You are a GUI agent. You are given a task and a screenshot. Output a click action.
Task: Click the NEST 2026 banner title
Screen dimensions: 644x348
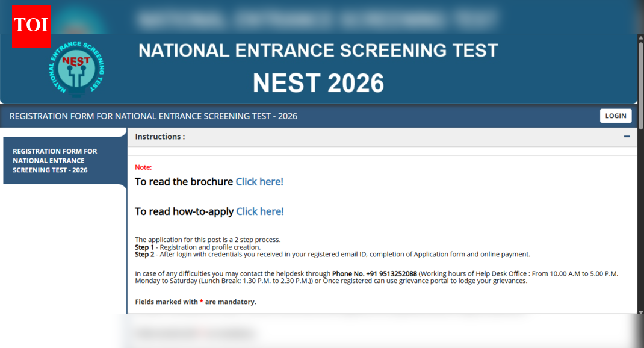pyautogui.click(x=318, y=82)
